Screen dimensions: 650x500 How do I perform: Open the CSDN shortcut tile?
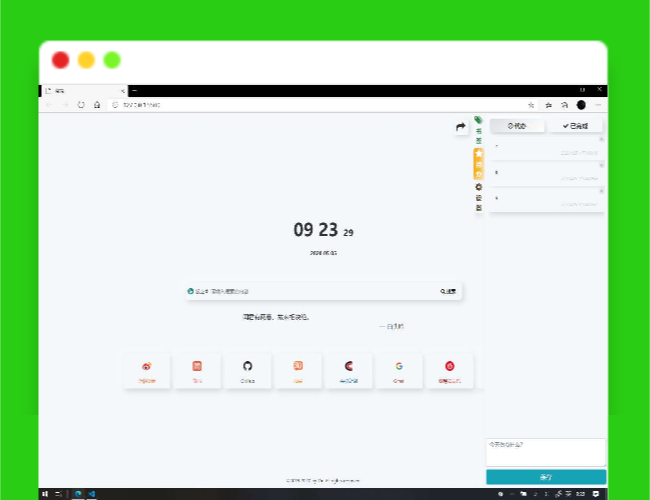click(x=348, y=370)
